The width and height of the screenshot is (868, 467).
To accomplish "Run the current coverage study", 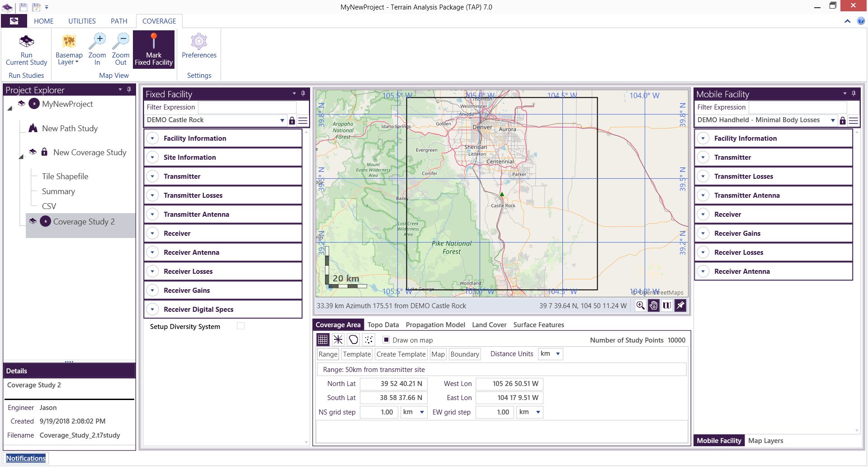I will click(x=26, y=50).
